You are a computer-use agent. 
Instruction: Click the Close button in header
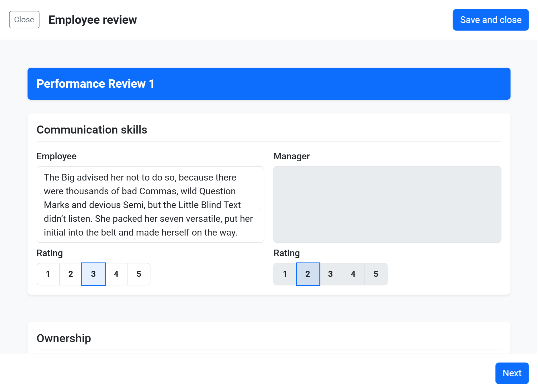click(x=24, y=20)
